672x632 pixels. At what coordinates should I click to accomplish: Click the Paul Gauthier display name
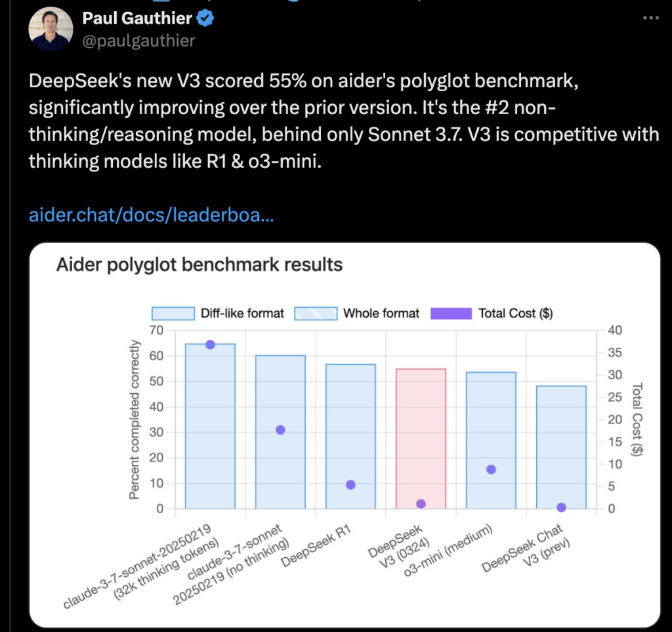click(x=137, y=18)
